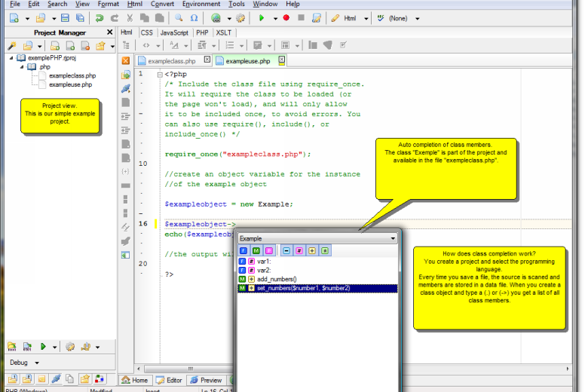Click the green run arrow in bottom-left toolbar
Screen dimensions: 588x392
pos(43,347)
